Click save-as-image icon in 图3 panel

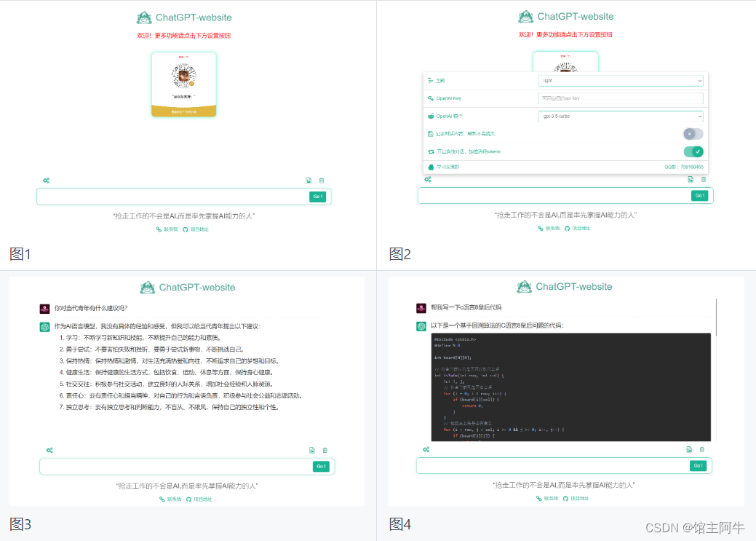[312, 450]
